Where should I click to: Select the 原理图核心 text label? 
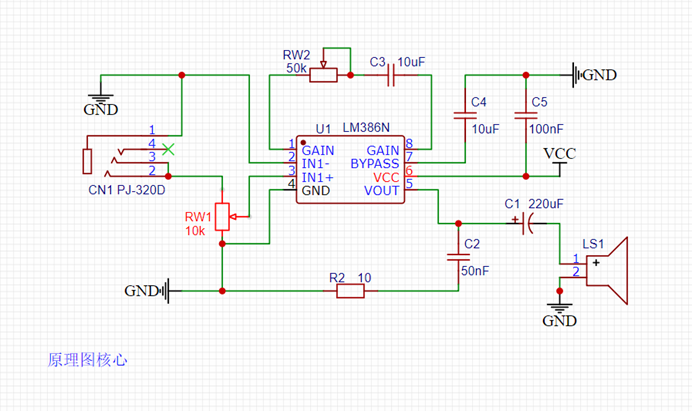(x=87, y=360)
